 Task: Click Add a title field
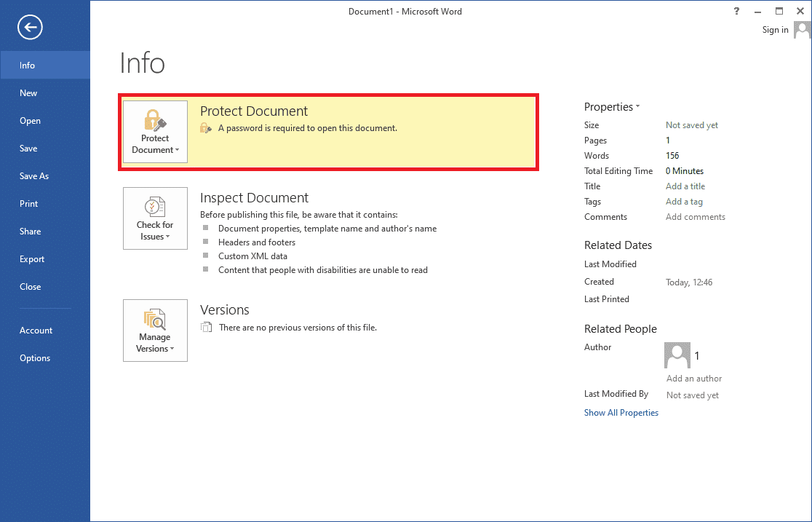click(x=685, y=186)
